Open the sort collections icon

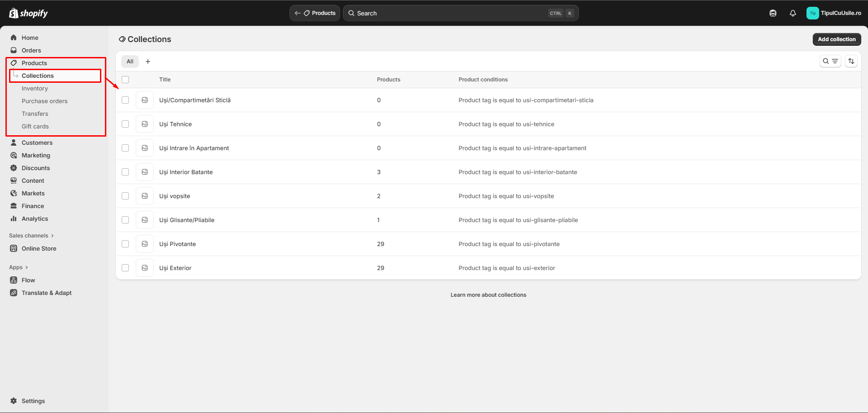(851, 61)
